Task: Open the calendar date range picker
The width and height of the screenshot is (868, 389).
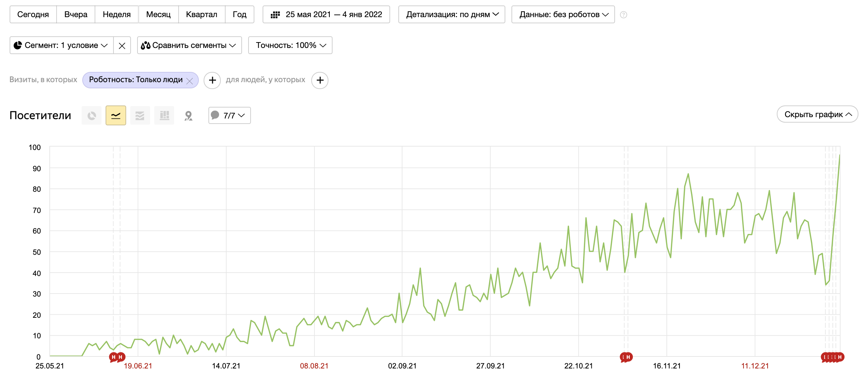Action: coord(326,15)
